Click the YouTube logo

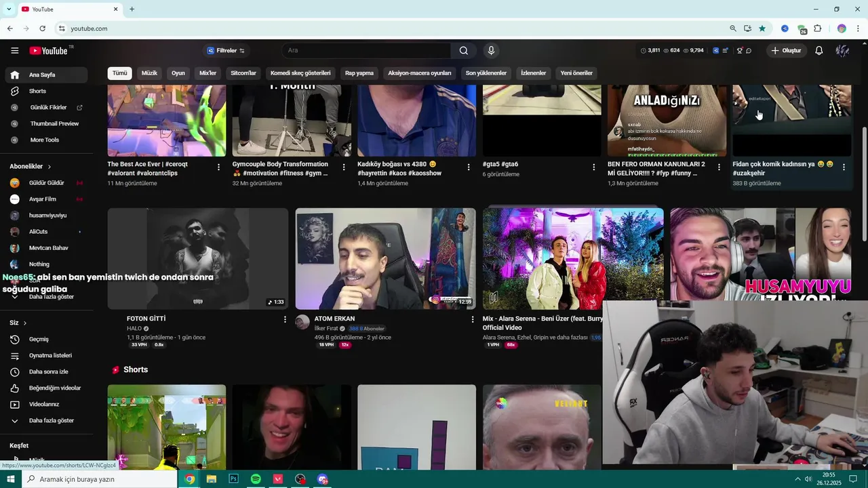(x=49, y=51)
